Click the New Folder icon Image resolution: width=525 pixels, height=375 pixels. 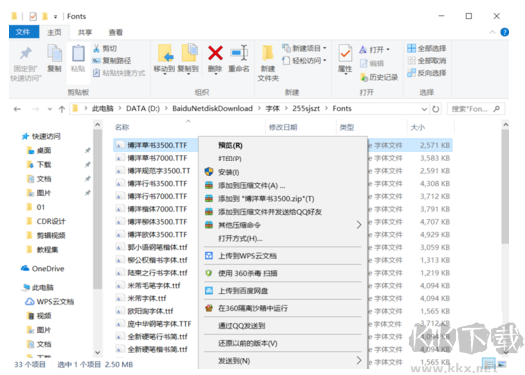(x=268, y=54)
